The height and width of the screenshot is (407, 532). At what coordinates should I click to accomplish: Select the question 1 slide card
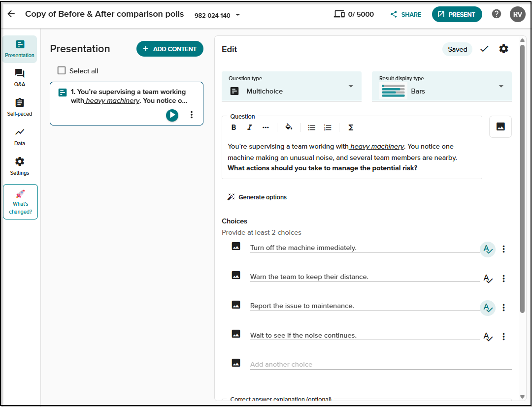pyautogui.click(x=127, y=104)
